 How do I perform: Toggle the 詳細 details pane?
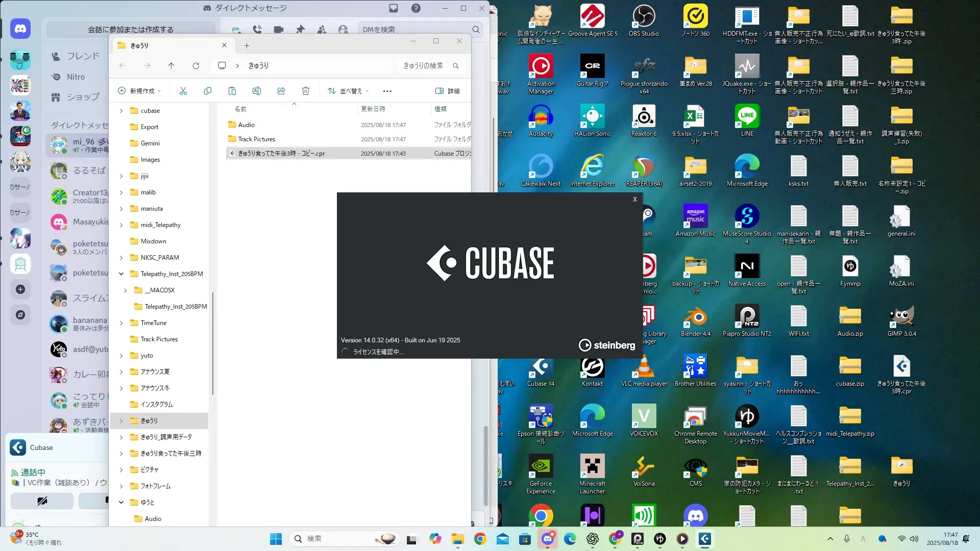[447, 91]
